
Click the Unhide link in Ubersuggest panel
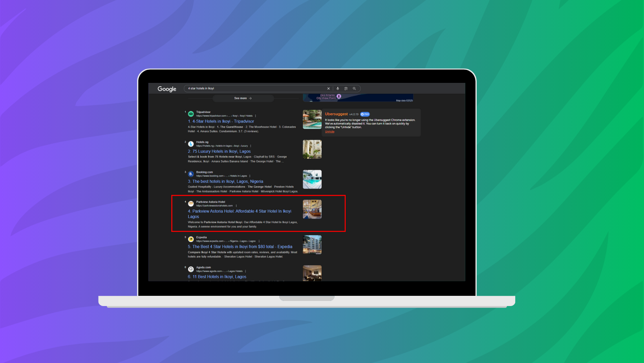(x=330, y=132)
